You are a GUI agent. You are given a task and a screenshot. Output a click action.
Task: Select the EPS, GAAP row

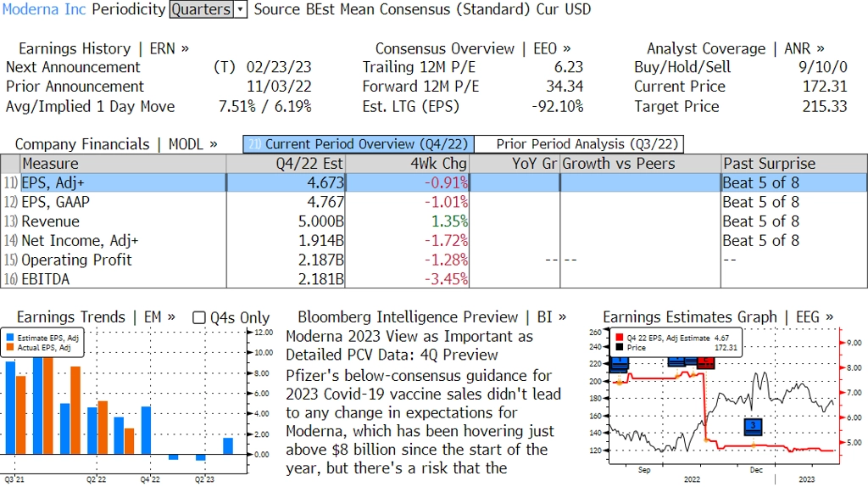click(434, 202)
